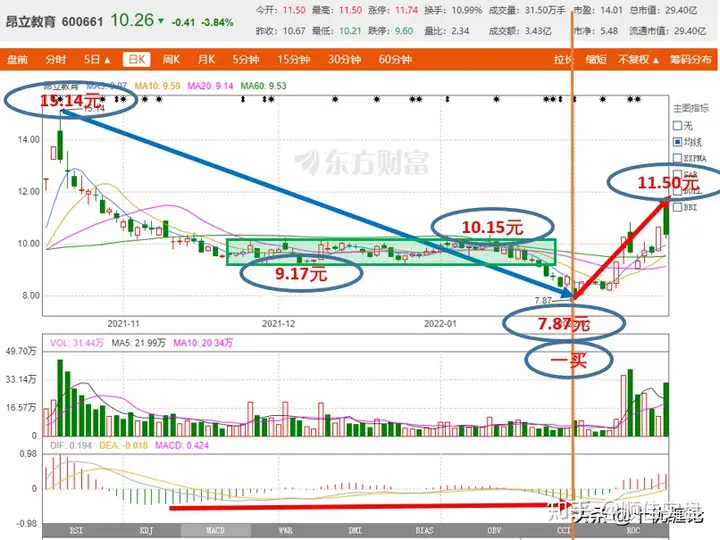720x540 pixels.
Task: Select the ROC indicator tab
Action: pos(633,530)
